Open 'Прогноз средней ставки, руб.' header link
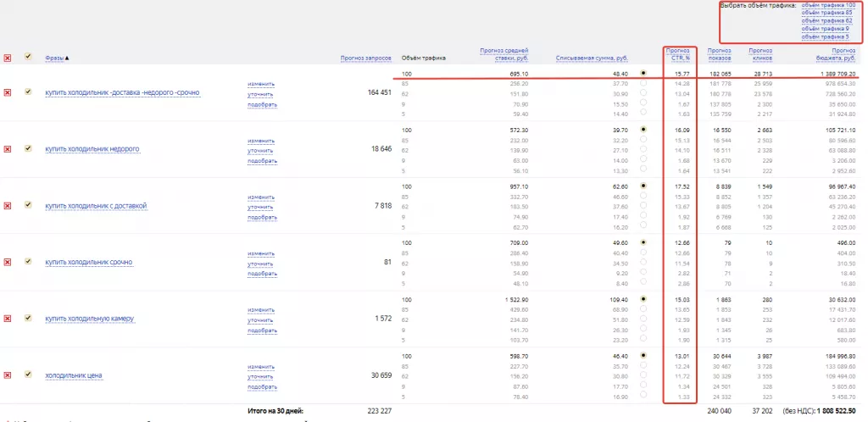 click(x=504, y=54)
